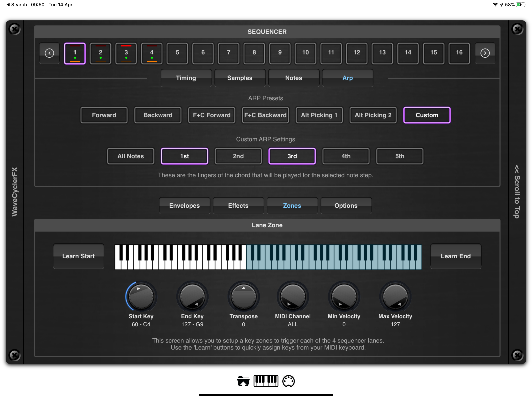Switch to the Timing tab
Screen dimensions: 532x399
[186, 78]
